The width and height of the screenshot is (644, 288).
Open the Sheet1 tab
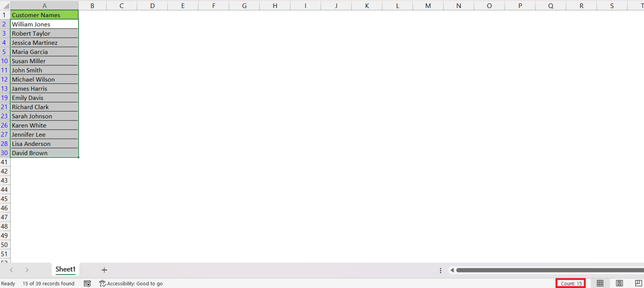coord(65,270)
